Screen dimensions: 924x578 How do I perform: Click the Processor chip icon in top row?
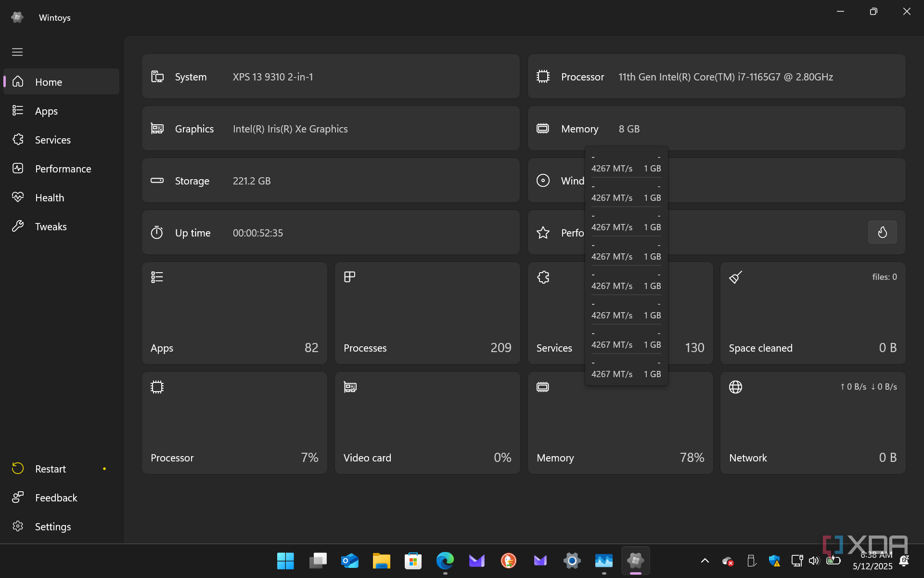(543, 77)
